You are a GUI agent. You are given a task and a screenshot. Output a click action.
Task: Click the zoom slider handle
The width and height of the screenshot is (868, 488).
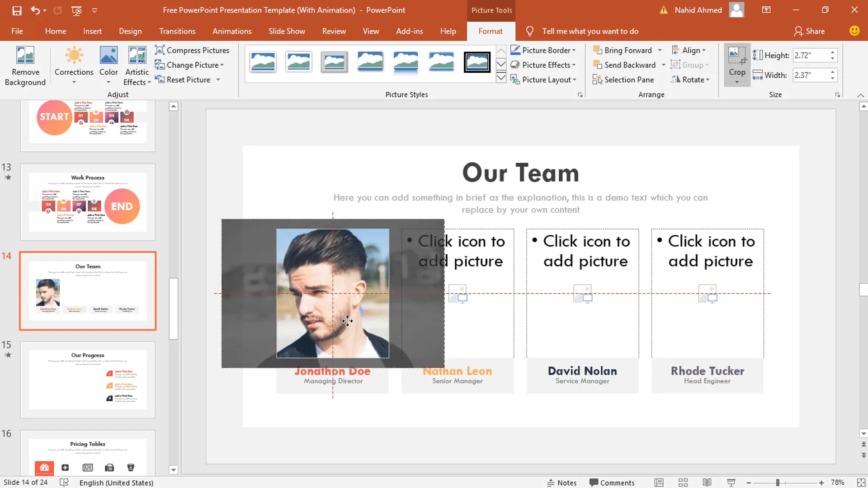778,483
